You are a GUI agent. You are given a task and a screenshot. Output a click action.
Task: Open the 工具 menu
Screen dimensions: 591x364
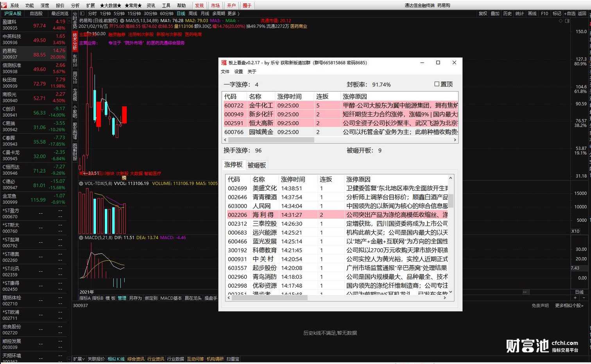tap(166, 5)
